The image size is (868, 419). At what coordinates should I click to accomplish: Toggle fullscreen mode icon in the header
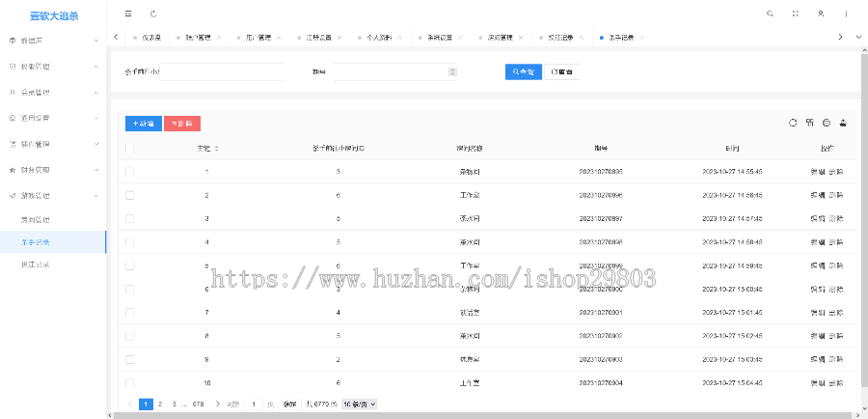tap(795, 14)
